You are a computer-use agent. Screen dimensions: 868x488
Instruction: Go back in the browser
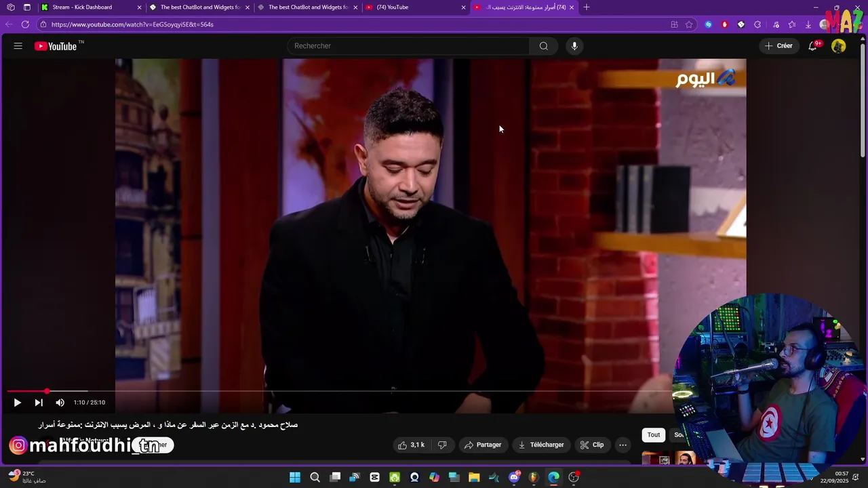8,24
